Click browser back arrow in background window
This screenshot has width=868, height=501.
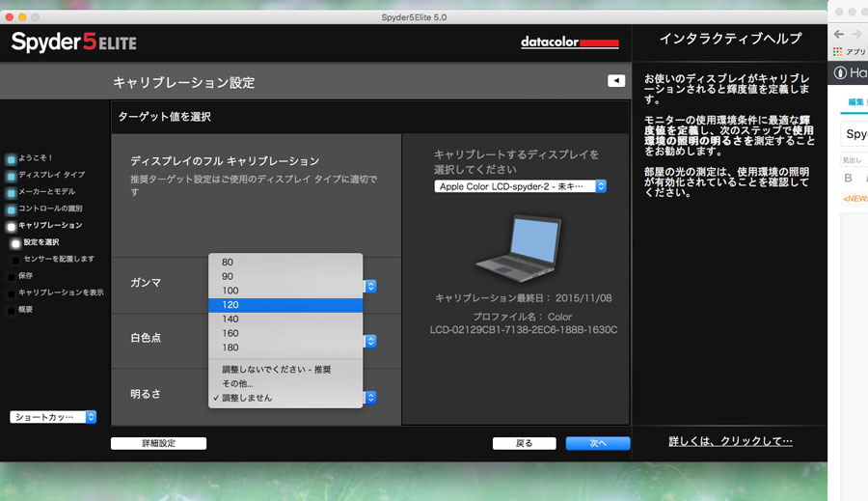point(839,35)
